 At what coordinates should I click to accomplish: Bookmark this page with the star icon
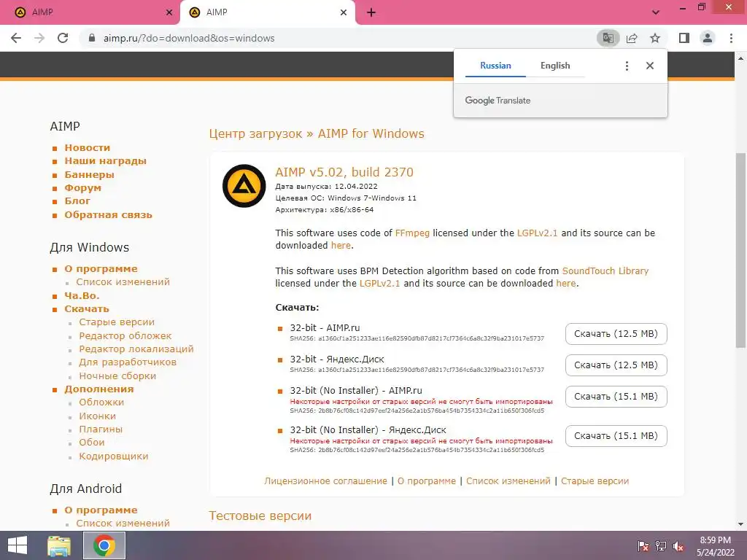click(655, 38)
